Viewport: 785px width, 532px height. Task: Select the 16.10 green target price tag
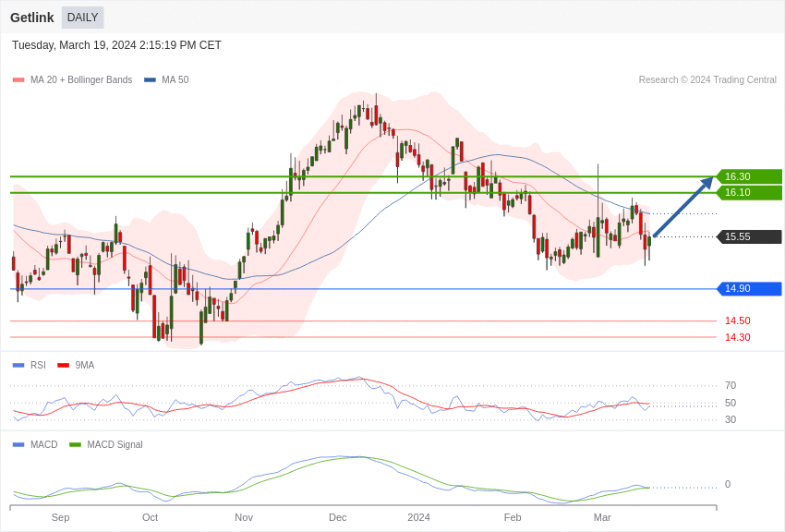pos(749,192)
